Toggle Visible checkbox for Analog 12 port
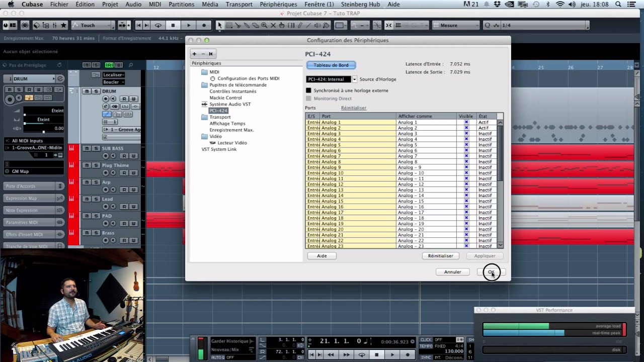Image resolution: width=644 pixels, height=362 pixels. [466, 184]
